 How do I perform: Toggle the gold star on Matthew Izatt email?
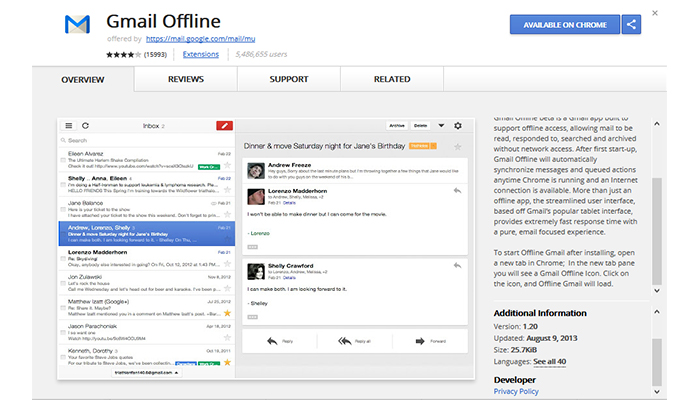227,313
